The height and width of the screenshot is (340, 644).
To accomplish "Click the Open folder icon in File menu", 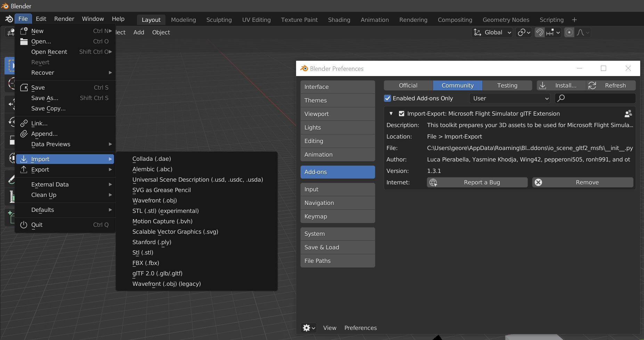I will (x=24, y=41).
